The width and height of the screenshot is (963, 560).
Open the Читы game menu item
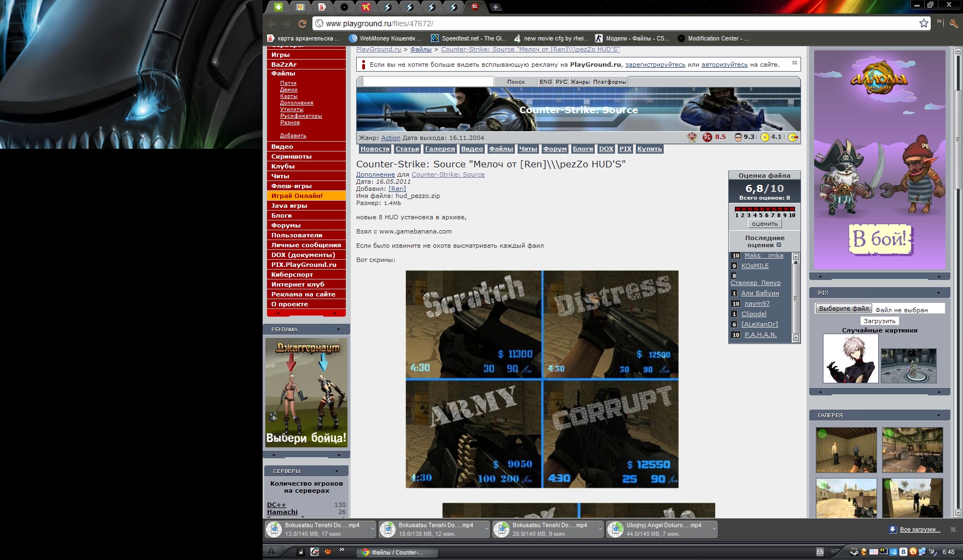[x=528, y=149]
